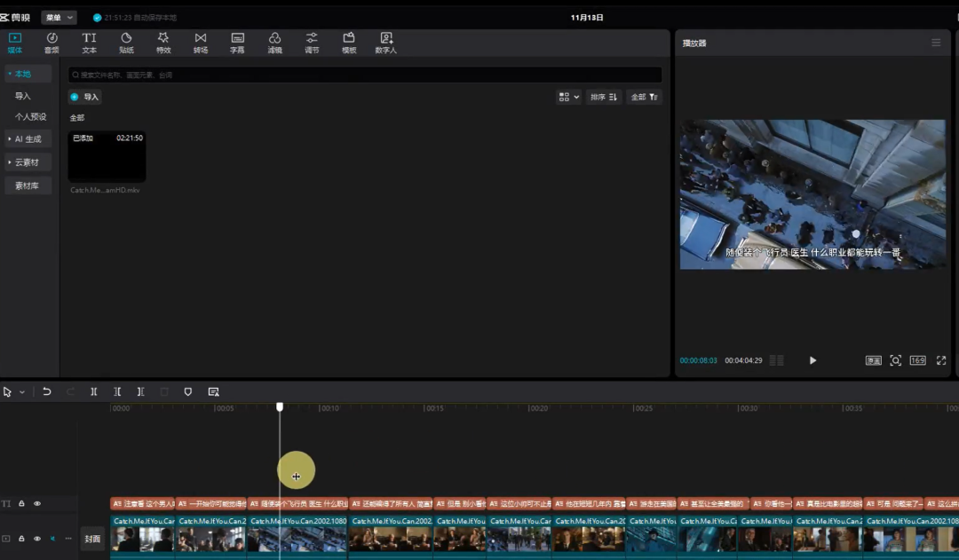Enter fullscreen preview in the player

941,360
